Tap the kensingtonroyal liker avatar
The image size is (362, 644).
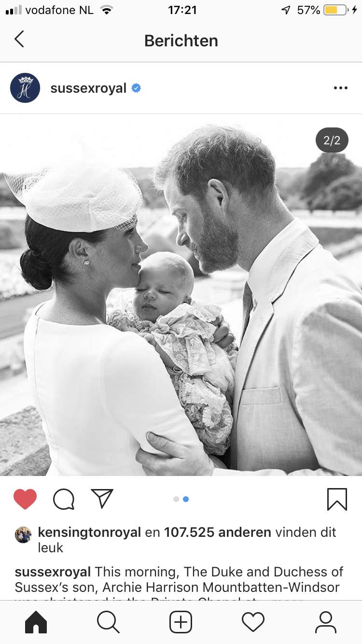click(x=23, y=535)
